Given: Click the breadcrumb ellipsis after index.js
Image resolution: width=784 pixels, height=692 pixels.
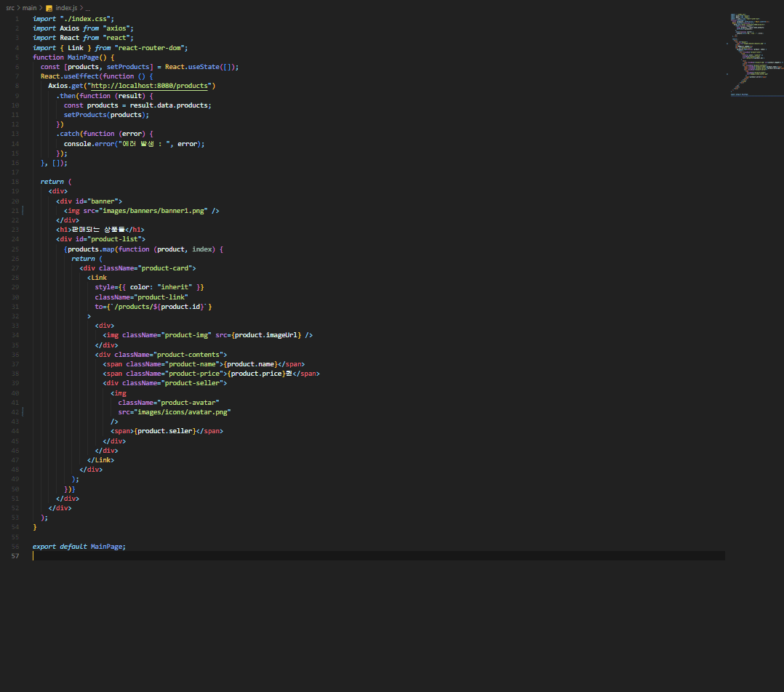Looking at the screenshot, I should click(87, 8).
